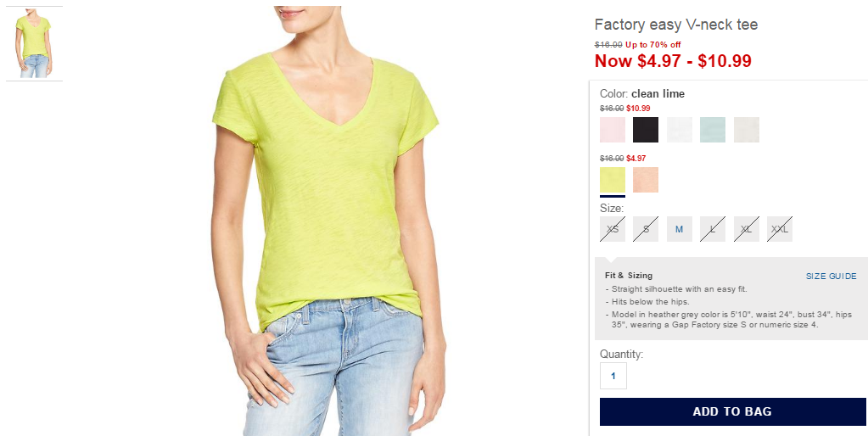Image resolution: width=868 pixels, height=436 pixels.
Task: Select size M
Action: [x=680, y=229]
